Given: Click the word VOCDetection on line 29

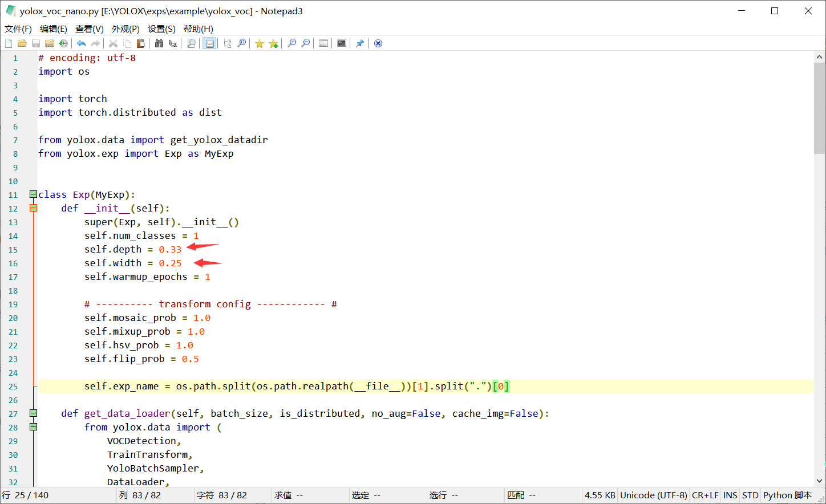Looking at the screenshot, I should [x=141, y=441].
